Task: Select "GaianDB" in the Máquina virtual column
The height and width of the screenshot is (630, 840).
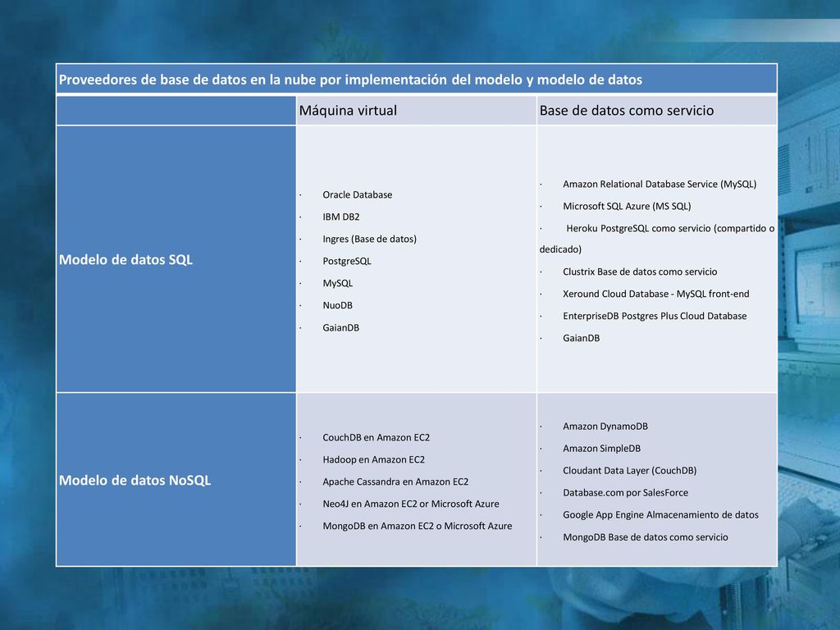Action: [x=340, y=328]
